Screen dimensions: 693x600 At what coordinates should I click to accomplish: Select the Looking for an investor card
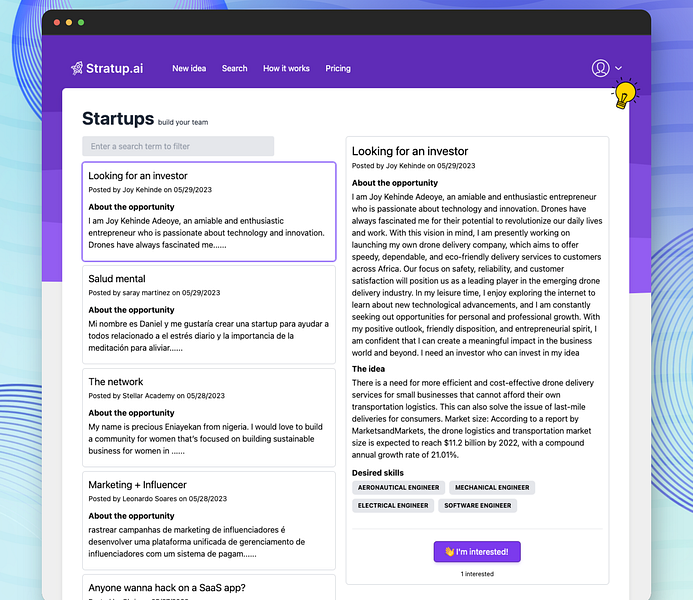click(209, 212)
